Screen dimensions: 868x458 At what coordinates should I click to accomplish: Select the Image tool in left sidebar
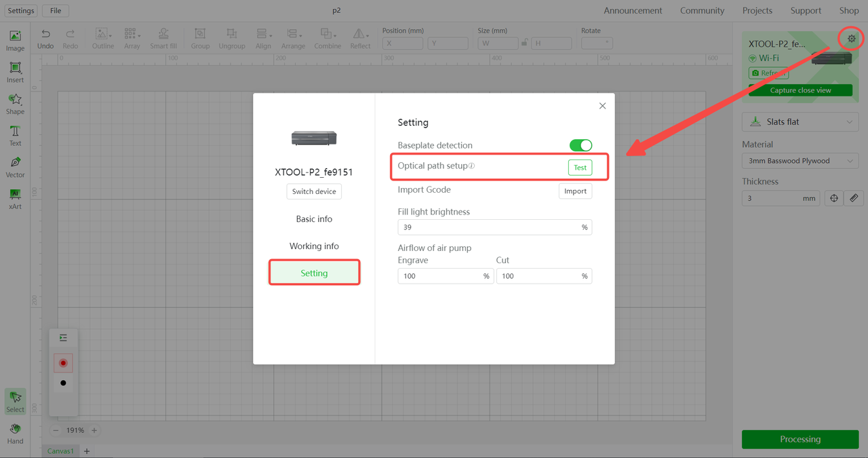click(x=15, y=40)
